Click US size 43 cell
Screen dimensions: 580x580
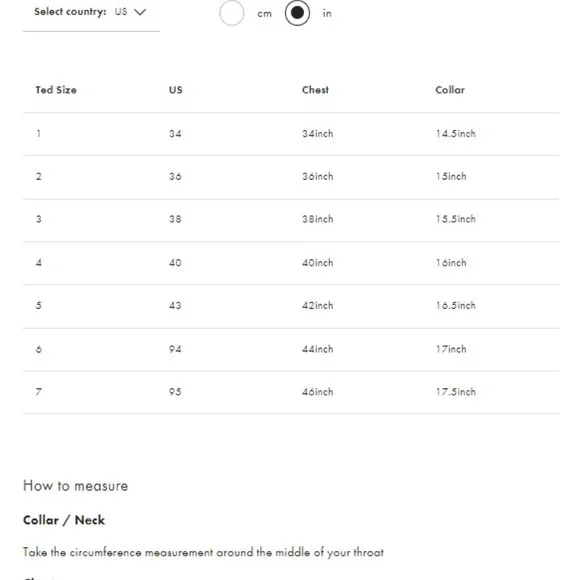(x=175, y=306)
